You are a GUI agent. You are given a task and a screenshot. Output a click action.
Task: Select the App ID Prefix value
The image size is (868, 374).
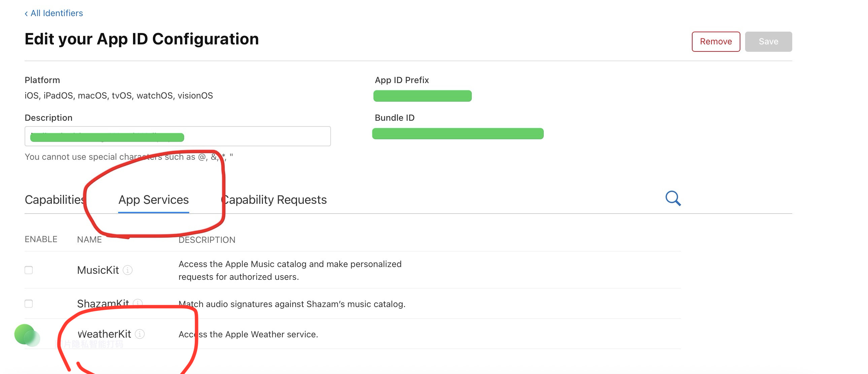(423, 96)
